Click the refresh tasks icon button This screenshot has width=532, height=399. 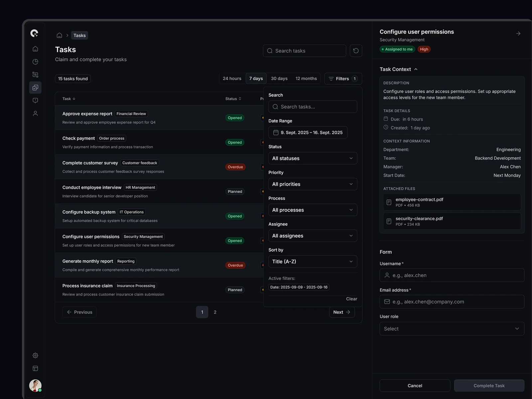click(356, 51)
